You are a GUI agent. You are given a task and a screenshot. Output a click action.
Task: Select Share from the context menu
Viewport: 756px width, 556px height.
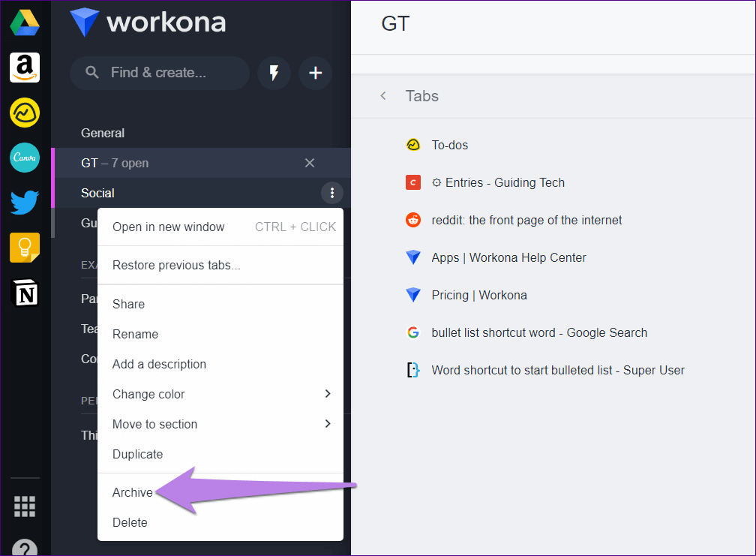click(x=220, y=305)
